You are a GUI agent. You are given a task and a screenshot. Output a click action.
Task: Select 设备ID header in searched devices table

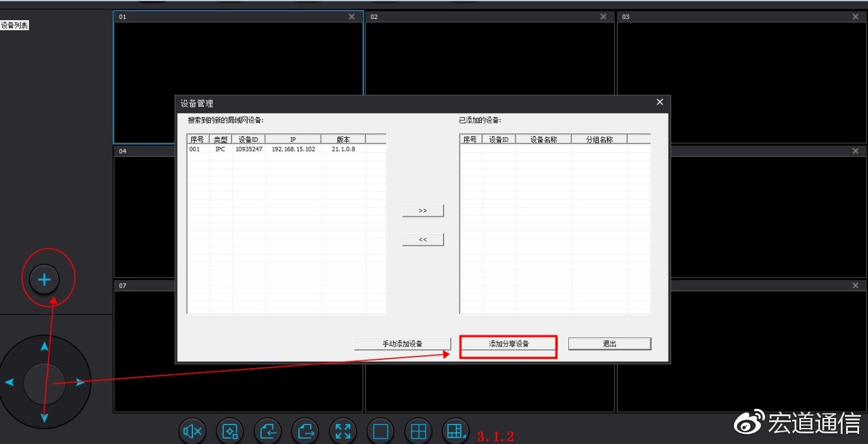point(249,139)
